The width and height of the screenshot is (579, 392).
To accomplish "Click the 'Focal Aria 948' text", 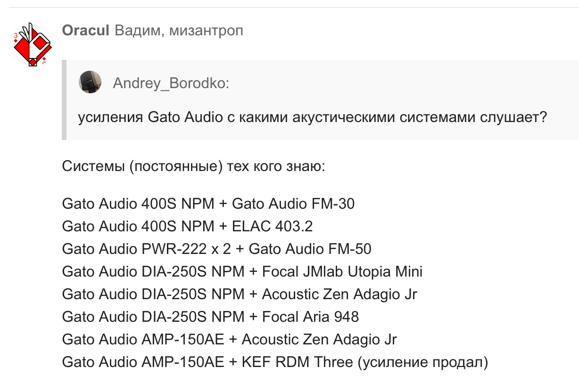I will tap(311, 317).
